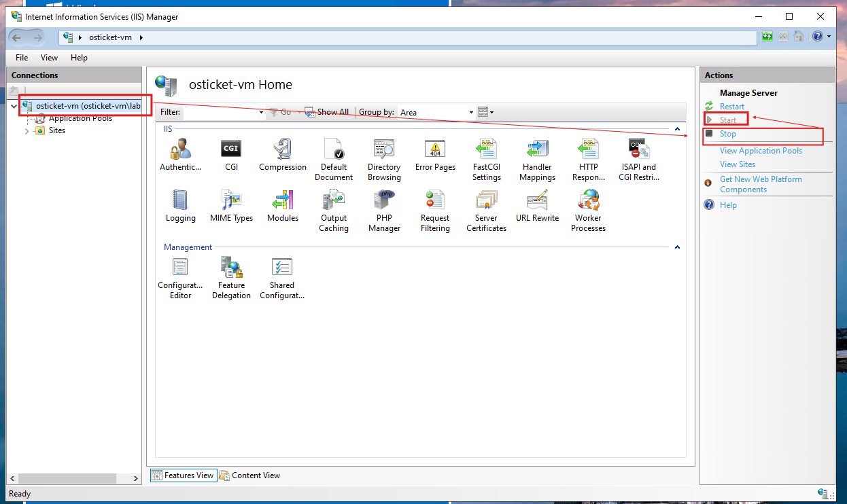Click Connections pane horizontal scrollbar right arrow

pos(136,478)
